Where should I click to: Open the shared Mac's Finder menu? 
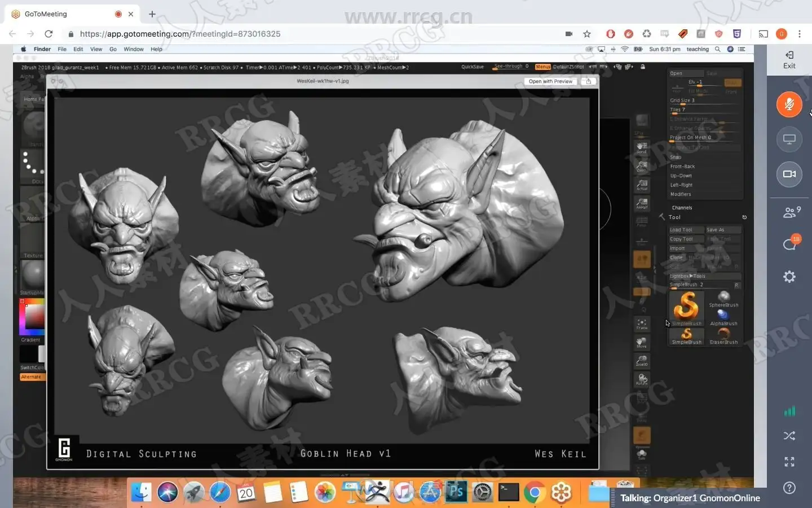point(42,49)
